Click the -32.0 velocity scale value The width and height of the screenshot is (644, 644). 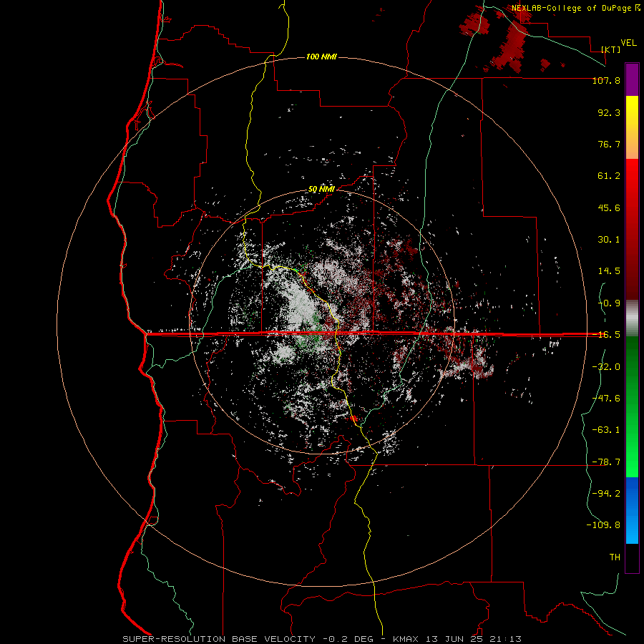(x=606, y=367)
